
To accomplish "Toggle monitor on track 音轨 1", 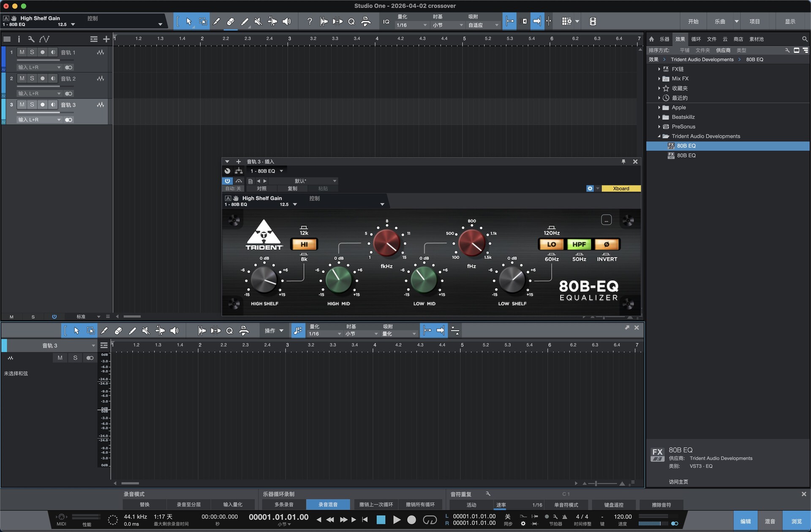I will [x=53, y=52].
